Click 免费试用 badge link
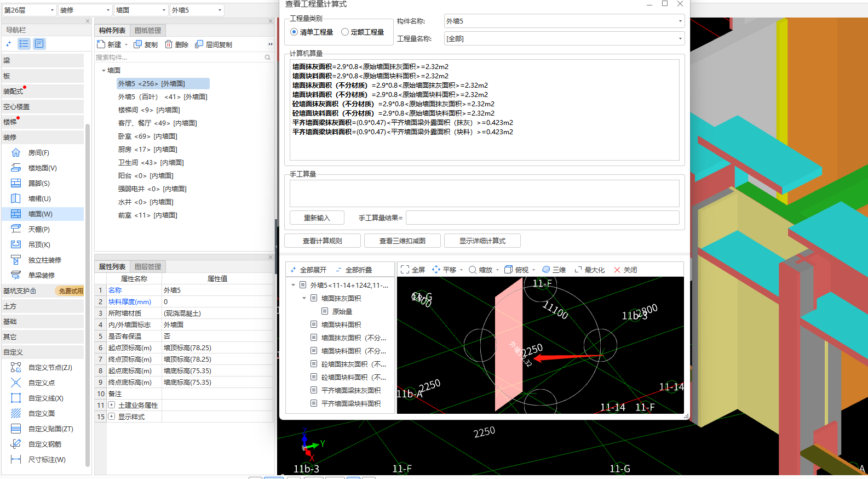Screen dimensions: 868x479 [x=71, y=291]
